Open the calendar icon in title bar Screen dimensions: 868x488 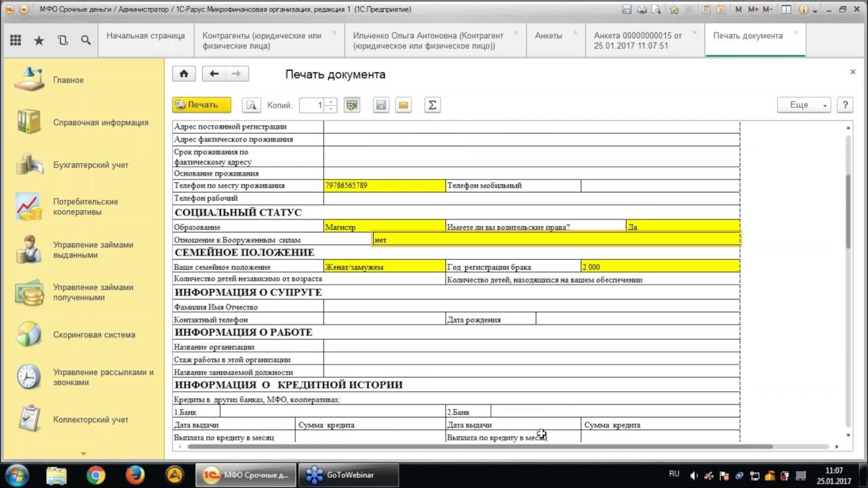721,9
